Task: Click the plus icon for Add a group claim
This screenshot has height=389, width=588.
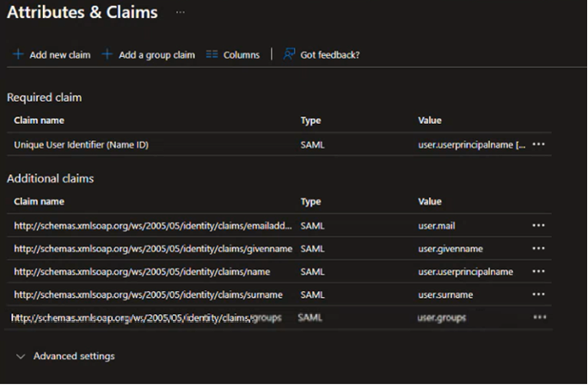Action: [x=107, y=55]
